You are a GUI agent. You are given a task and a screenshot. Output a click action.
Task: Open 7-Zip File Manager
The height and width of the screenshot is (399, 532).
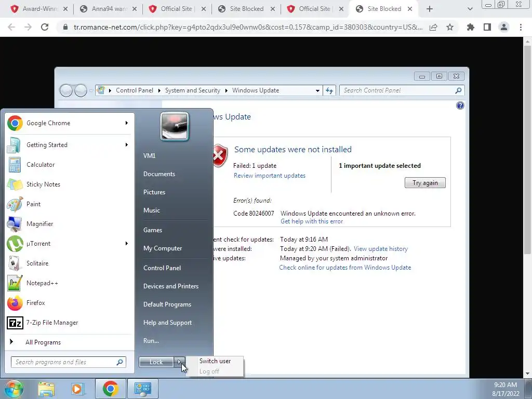pyautogui.click(x=69, y=323)
